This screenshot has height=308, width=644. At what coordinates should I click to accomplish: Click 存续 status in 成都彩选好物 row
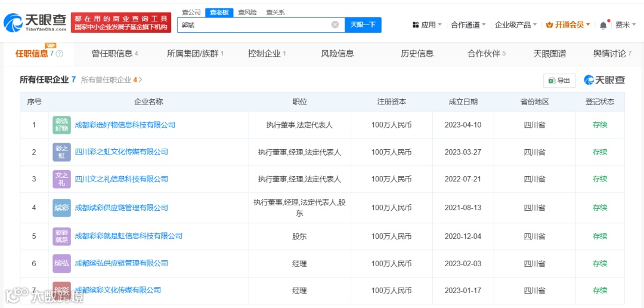600,125
